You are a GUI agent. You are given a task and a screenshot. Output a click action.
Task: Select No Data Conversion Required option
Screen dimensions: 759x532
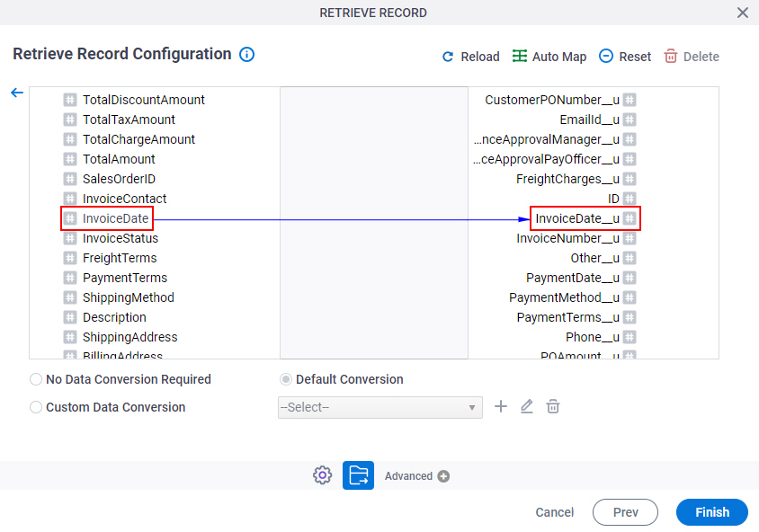coord(36,379)
